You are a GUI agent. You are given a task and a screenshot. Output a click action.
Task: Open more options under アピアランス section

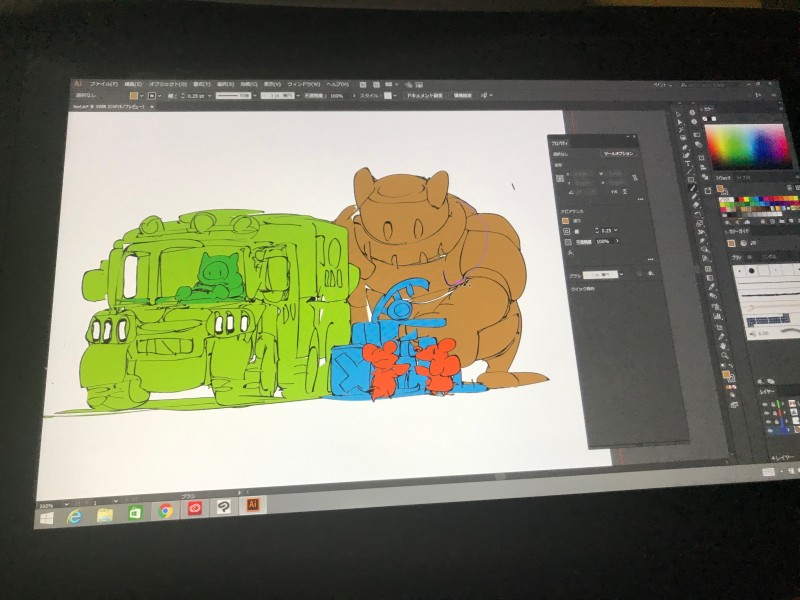point(651,259)
